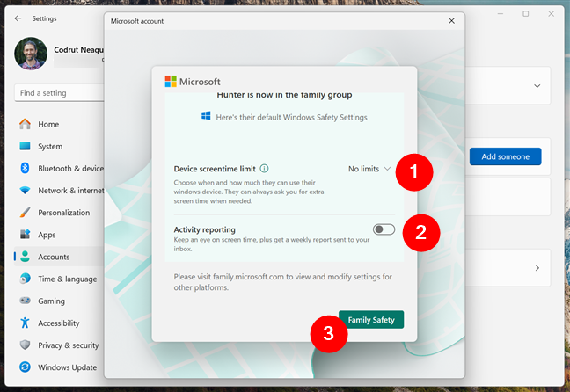Viewport: 570px width, 392px height.
Task: Open Privacy & security settings
Action: 59,345
